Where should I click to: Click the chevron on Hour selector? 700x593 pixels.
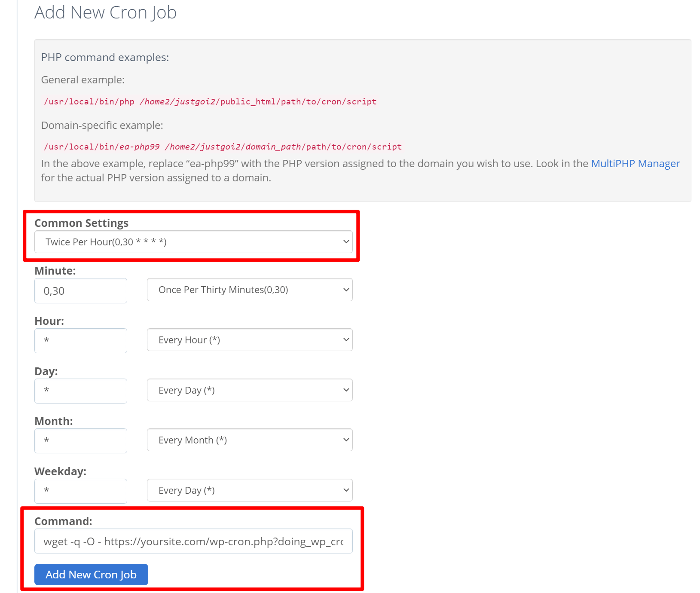(x=346, y=339)
